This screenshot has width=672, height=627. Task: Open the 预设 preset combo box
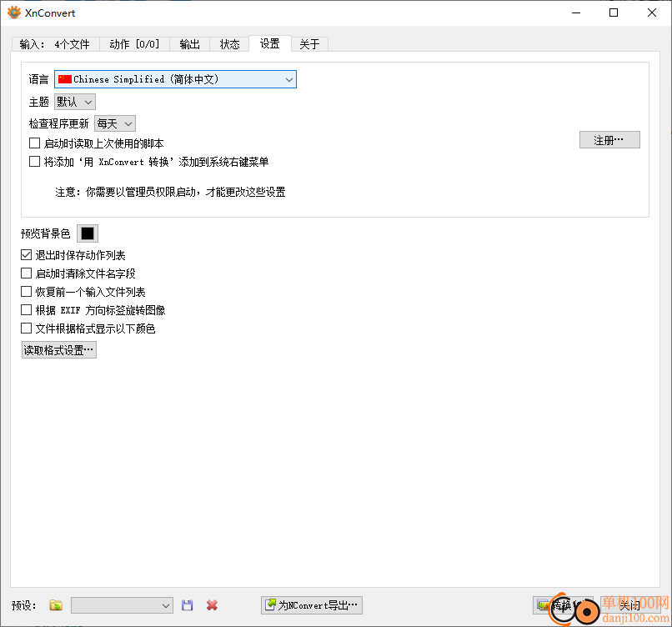click(122, 605)
